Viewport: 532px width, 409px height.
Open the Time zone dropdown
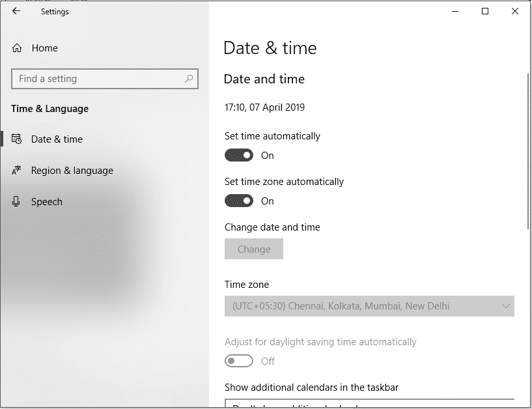(x=369, y=306)
